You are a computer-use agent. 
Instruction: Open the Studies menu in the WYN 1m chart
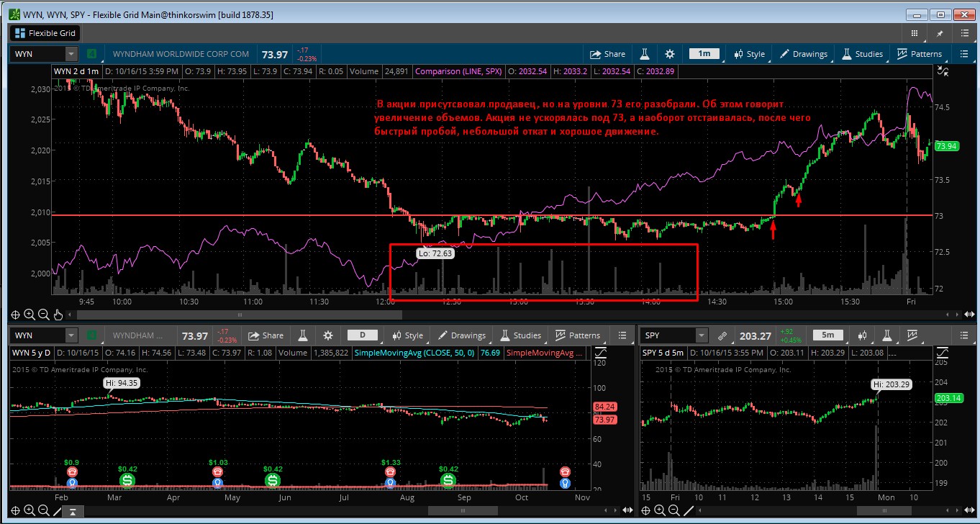(861, 54)
